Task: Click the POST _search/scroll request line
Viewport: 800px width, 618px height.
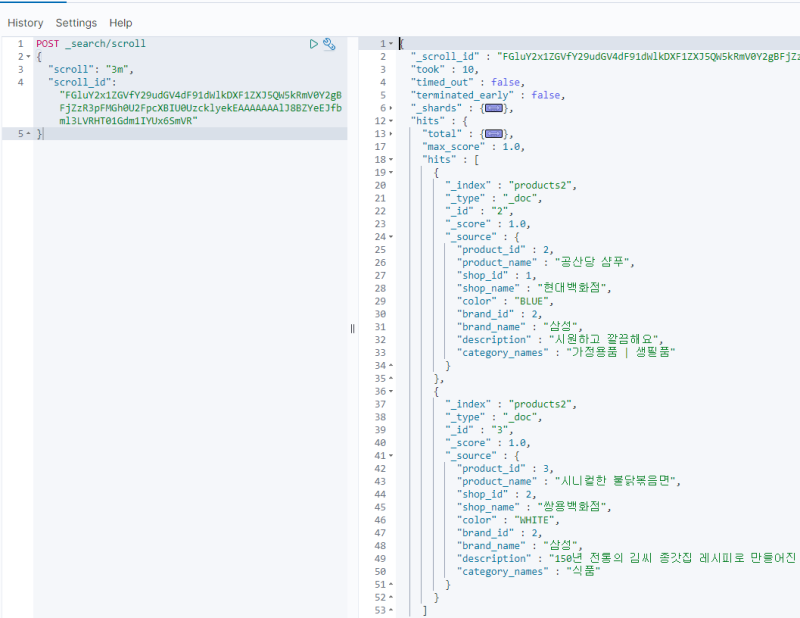Action: (91, 44)
